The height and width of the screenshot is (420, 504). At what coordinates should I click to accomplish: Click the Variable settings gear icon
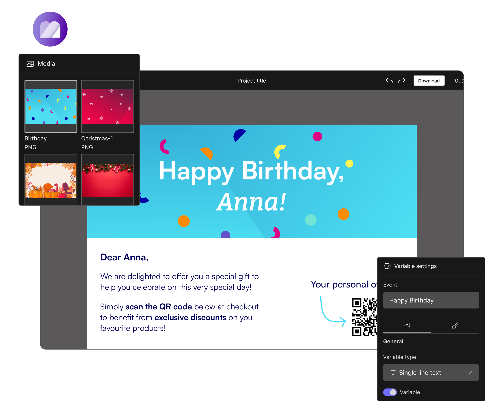387,266
